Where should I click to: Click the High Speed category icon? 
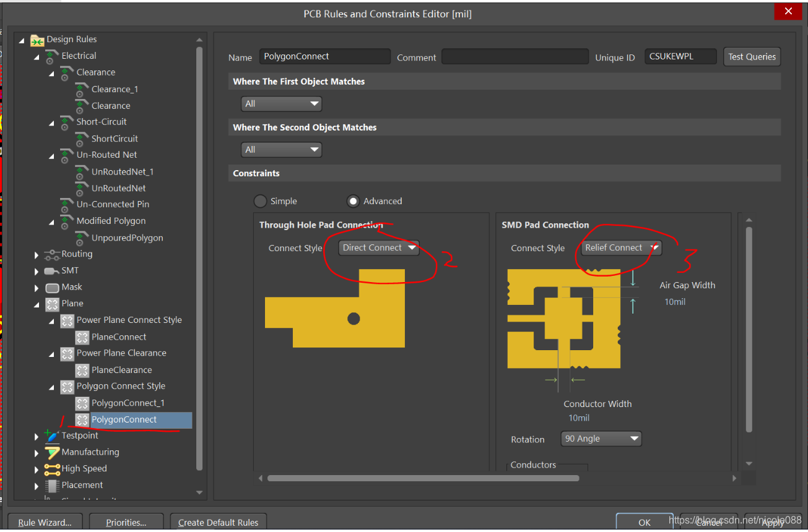52,469
